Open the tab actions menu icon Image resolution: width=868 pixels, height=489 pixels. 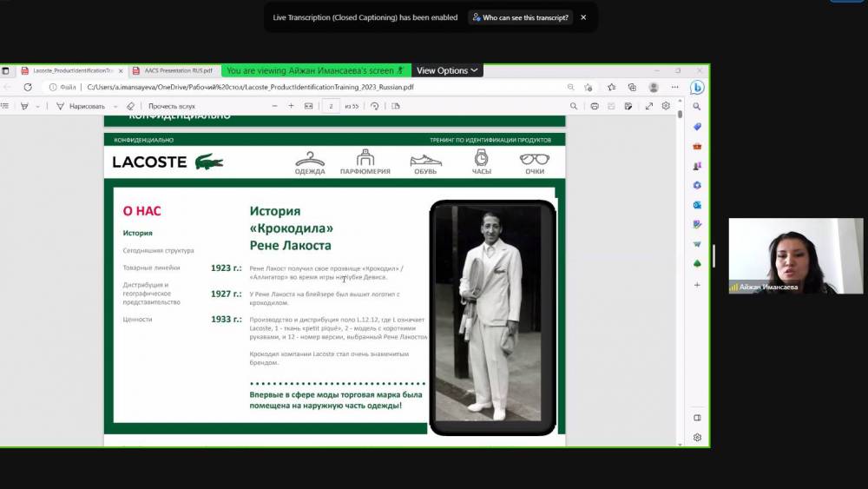coord(5,70)
